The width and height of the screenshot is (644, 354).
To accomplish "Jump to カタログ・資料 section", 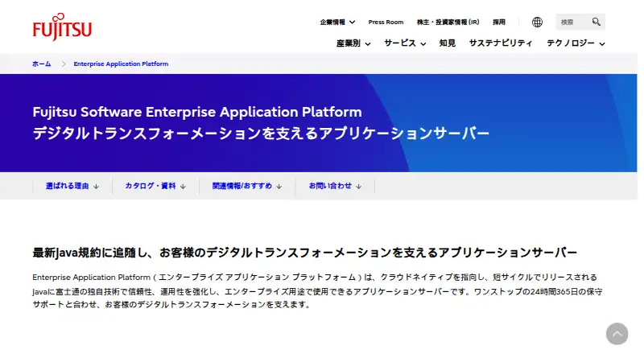I will coord(155,186).
